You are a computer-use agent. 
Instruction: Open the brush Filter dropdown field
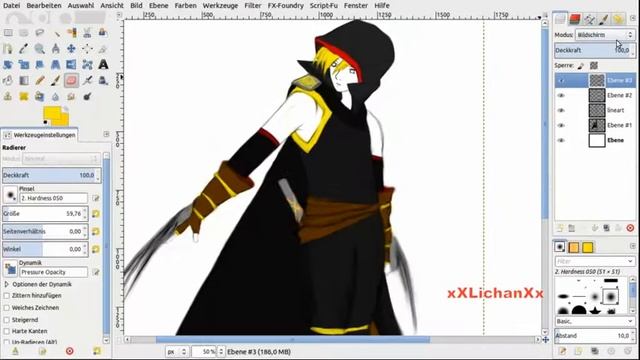(594, 261)
